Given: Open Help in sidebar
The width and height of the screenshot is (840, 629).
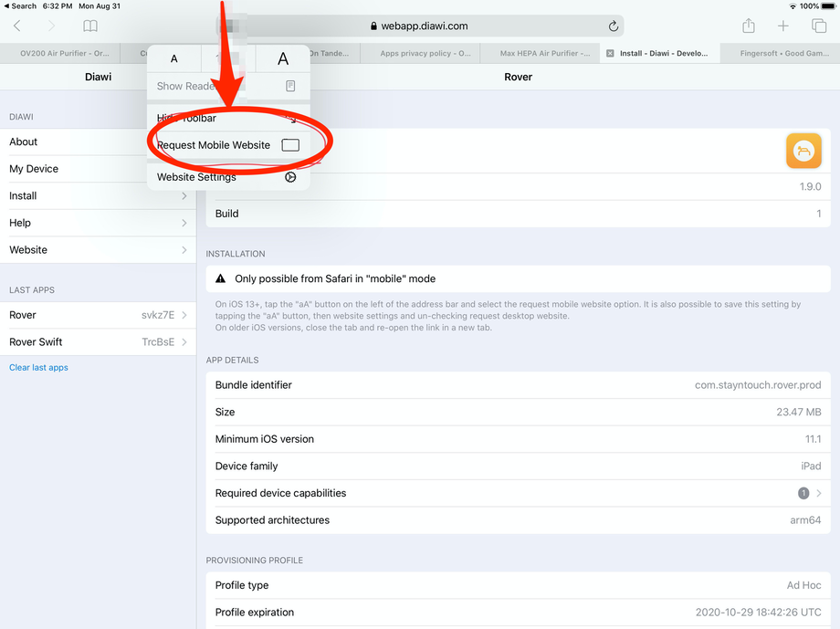Looking at the screenshot, I should click(x=98, y=223).
